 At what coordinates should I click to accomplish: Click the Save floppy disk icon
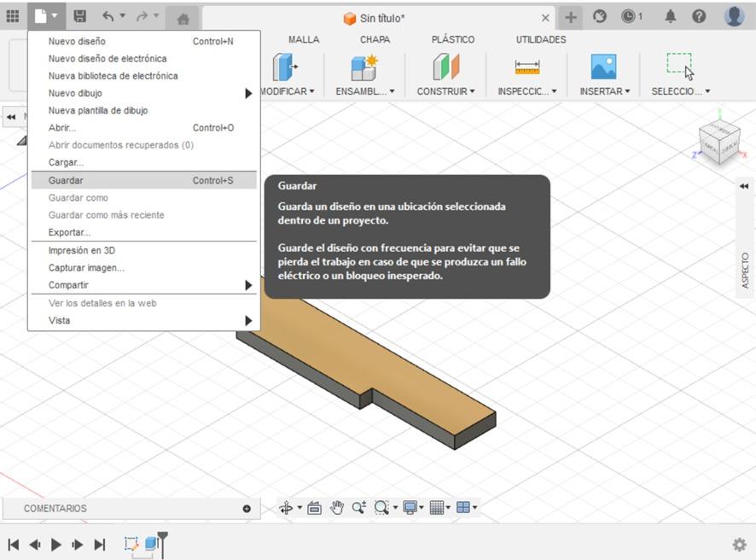[79, 17]
